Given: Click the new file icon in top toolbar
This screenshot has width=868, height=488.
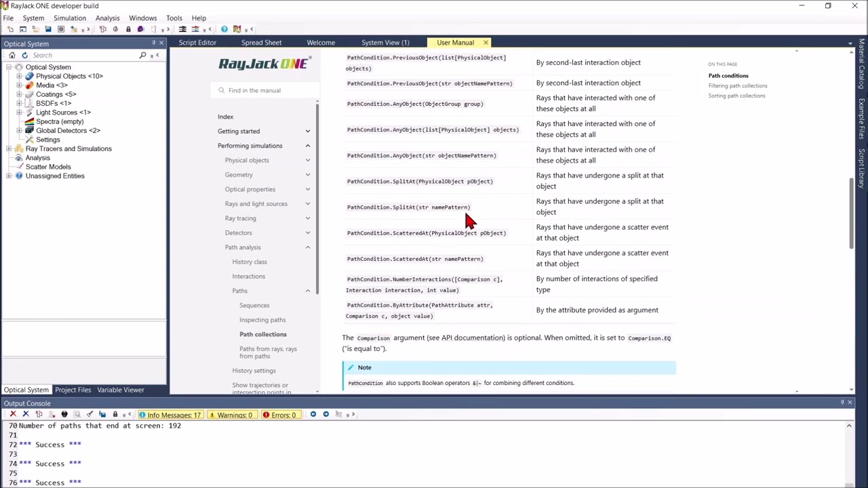Looking at the screenshot, I should point(10,29).
